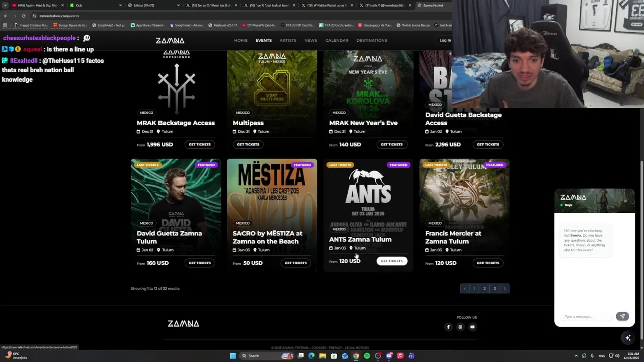Get tickets for Francis Mercier at Zamna Tulum
The width and height of the screenshot is (644, 362).
point(488,263)
